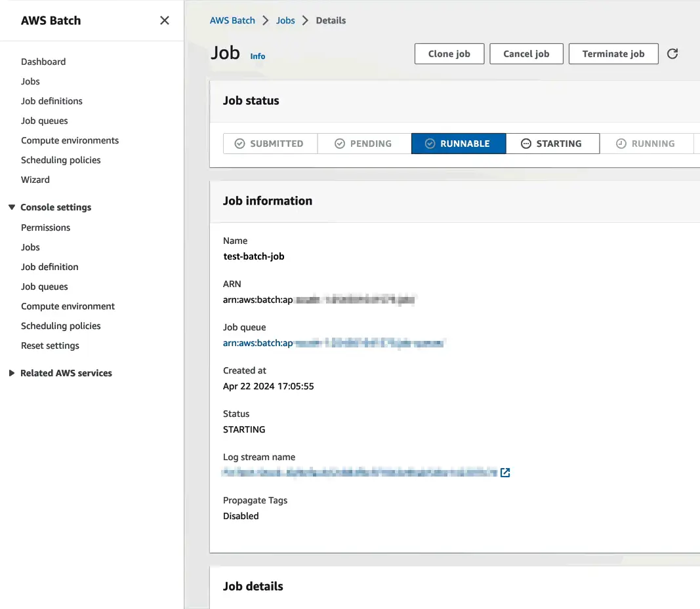
Task: Open the blurred log stream name link
Action: [360, 473]
